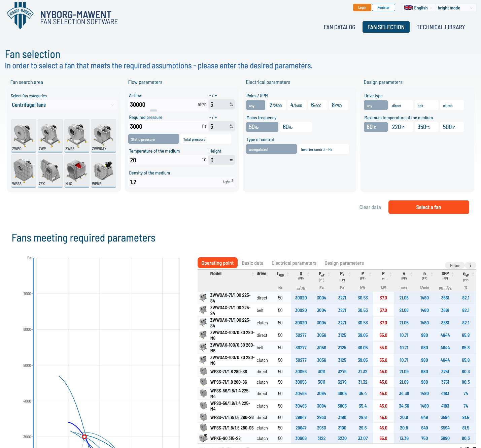Open WPKE-90 315-S8 model link
Viewport: 481px width, 448px height.
[225, 438]
